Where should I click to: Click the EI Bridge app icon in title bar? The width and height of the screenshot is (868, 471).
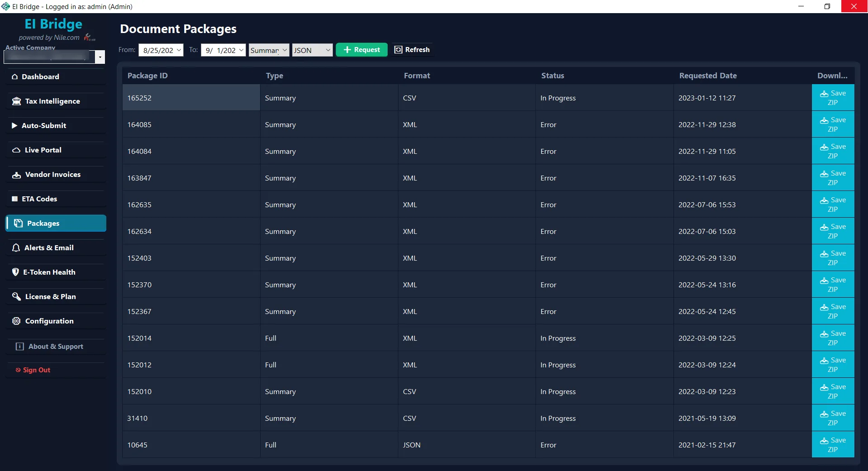pyautogui.click(x=5, y=6)
